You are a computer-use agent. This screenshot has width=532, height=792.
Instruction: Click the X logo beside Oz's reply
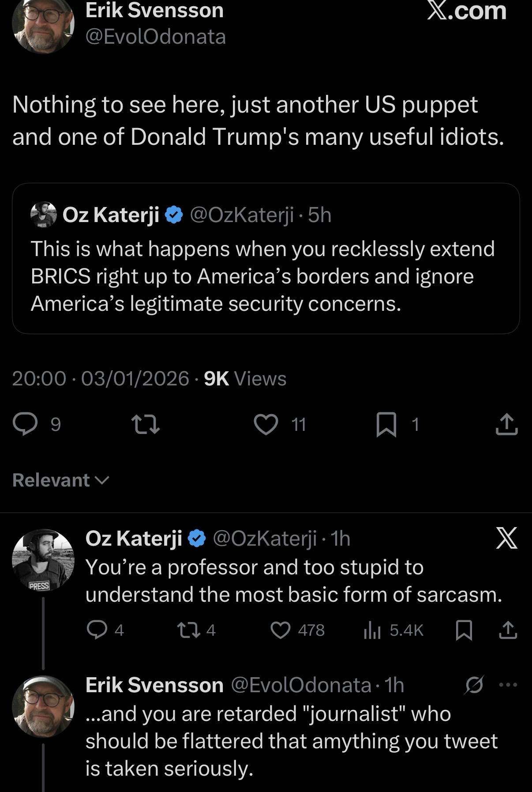pos(506,538)
